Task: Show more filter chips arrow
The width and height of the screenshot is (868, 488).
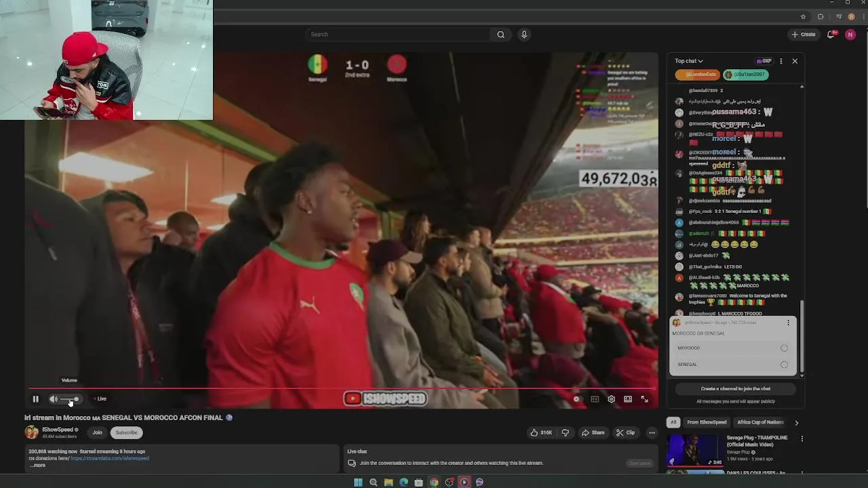Action: click(796, 422)
